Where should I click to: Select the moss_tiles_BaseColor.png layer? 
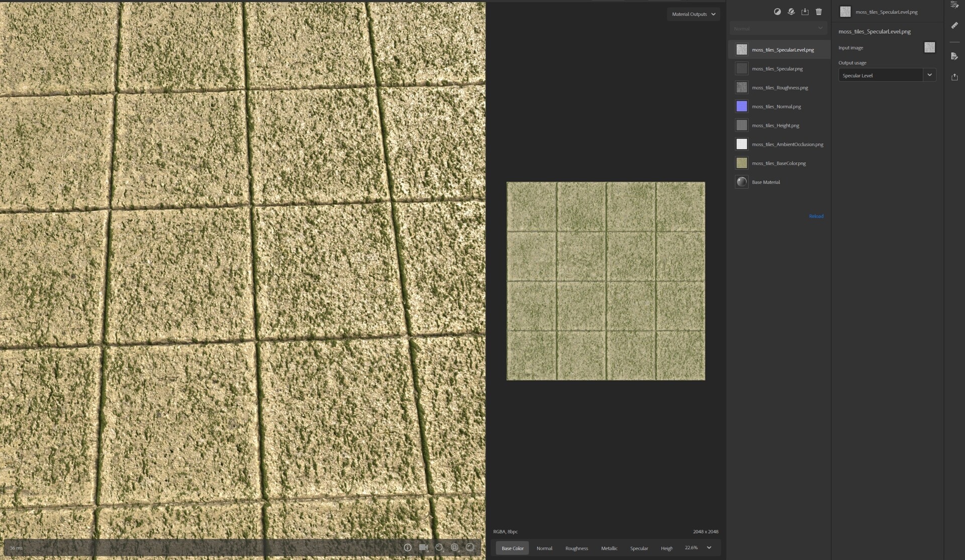(778, 163)
